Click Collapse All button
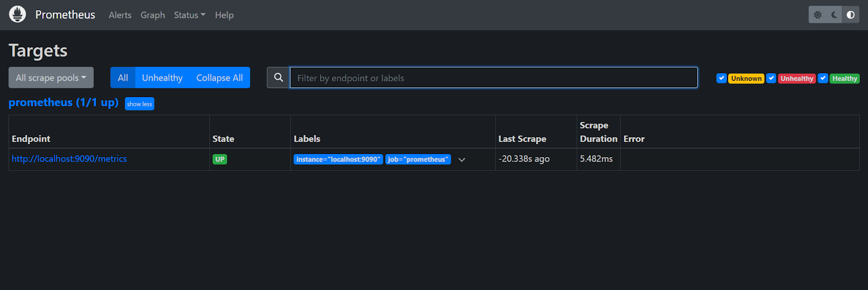The height and width of the screenshot is (290, 868). tap(220, 78)
